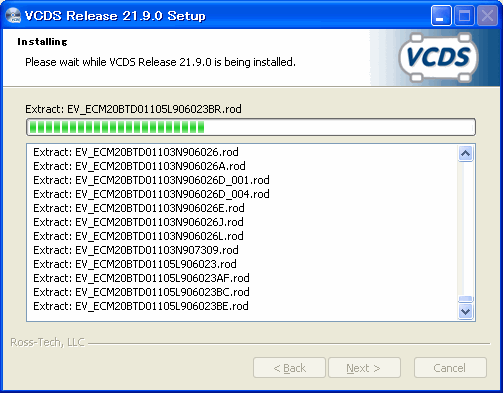This screenshot has width=503, height=393.
Task: Click current status text ending 906023BR.rod
Action: pos(133,109)
